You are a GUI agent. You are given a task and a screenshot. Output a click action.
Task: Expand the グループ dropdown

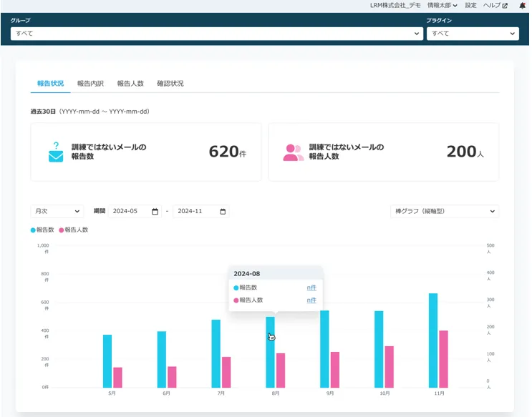216,34
